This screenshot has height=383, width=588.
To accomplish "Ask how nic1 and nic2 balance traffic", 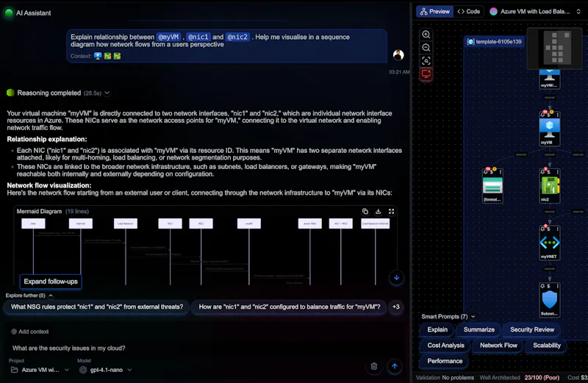I will point(289,307).
